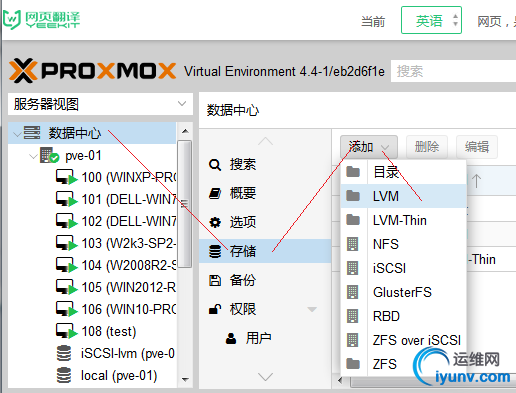Open the 用户 users submenu item

click(265, 338)
